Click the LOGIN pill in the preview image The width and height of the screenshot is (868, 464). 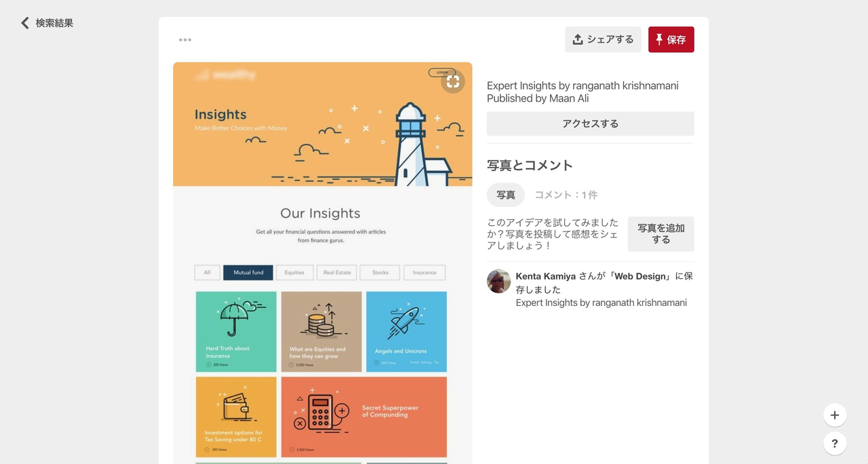coord(441,71)
